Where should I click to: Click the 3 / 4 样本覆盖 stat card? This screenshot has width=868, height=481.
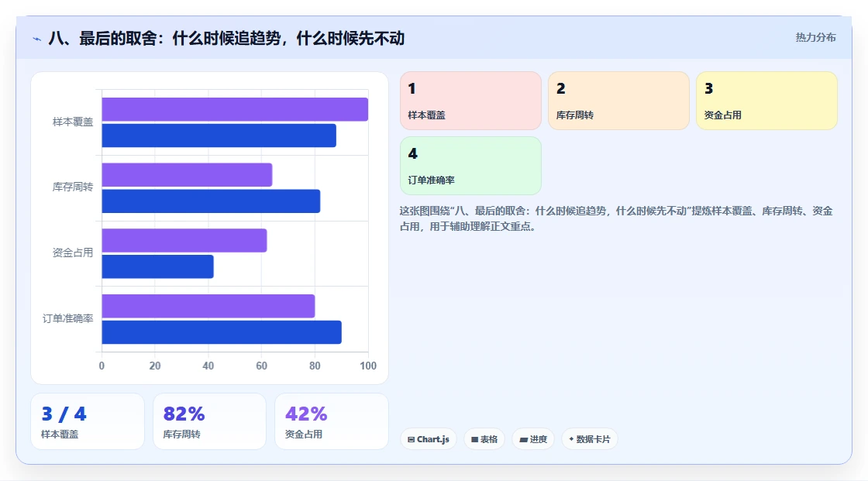click(88, 421)
